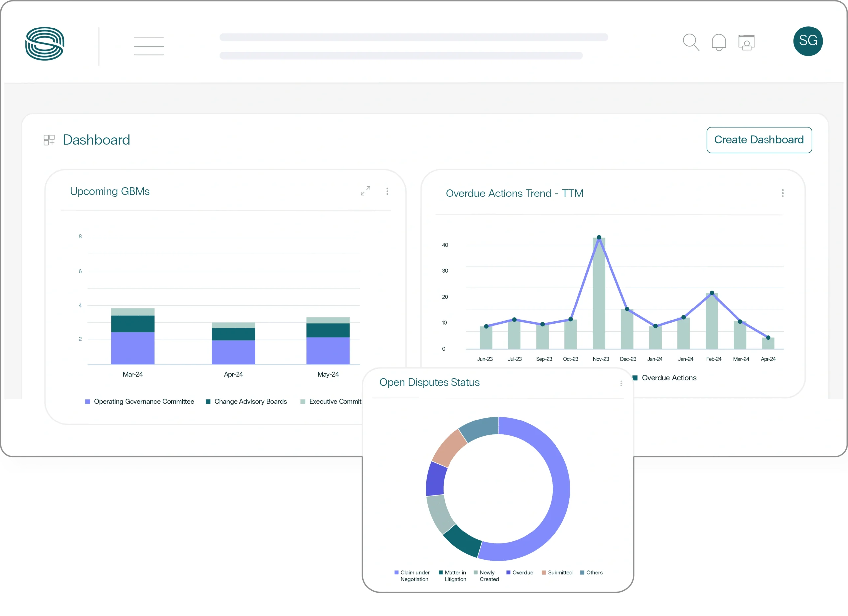Open the SG profile avatar
Screen dimensions: 848x616
click(x=808, y=41)
